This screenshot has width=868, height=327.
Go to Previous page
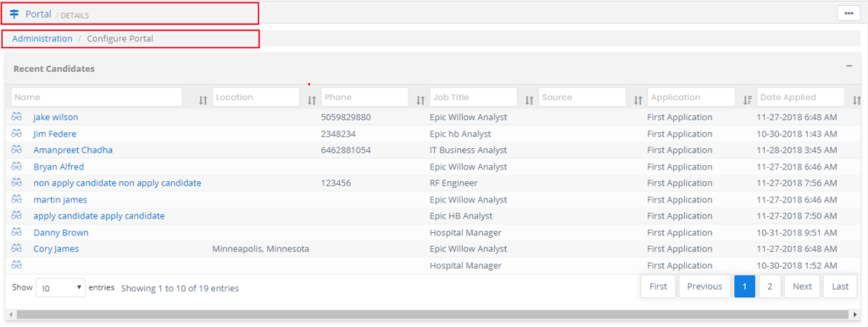click(704, 286)
